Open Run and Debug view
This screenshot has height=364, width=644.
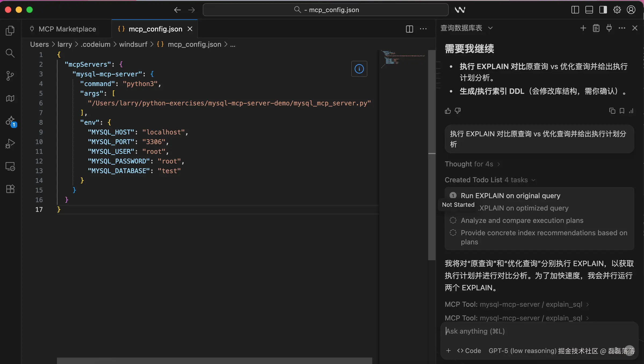tap(10, 144)
